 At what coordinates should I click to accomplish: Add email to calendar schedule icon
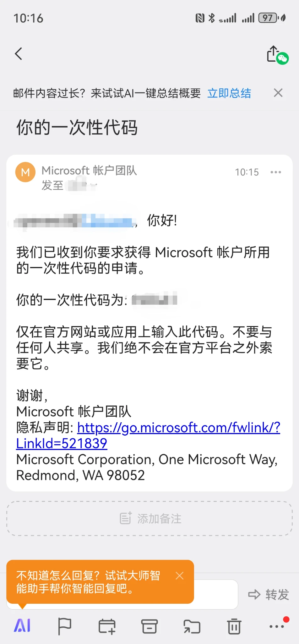coord(107,626)
